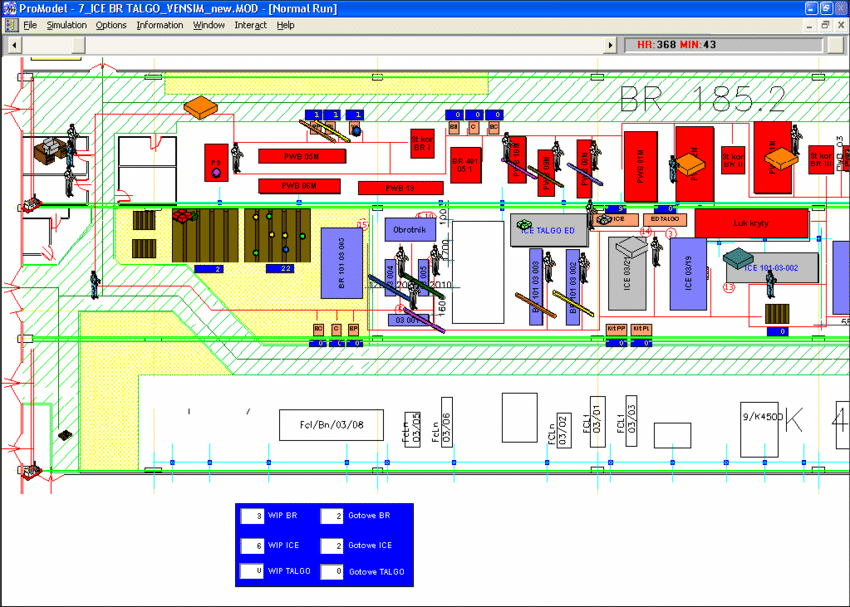Select the PWB 06M location
This screenshot has height=607, width=850.
[299, 186]
